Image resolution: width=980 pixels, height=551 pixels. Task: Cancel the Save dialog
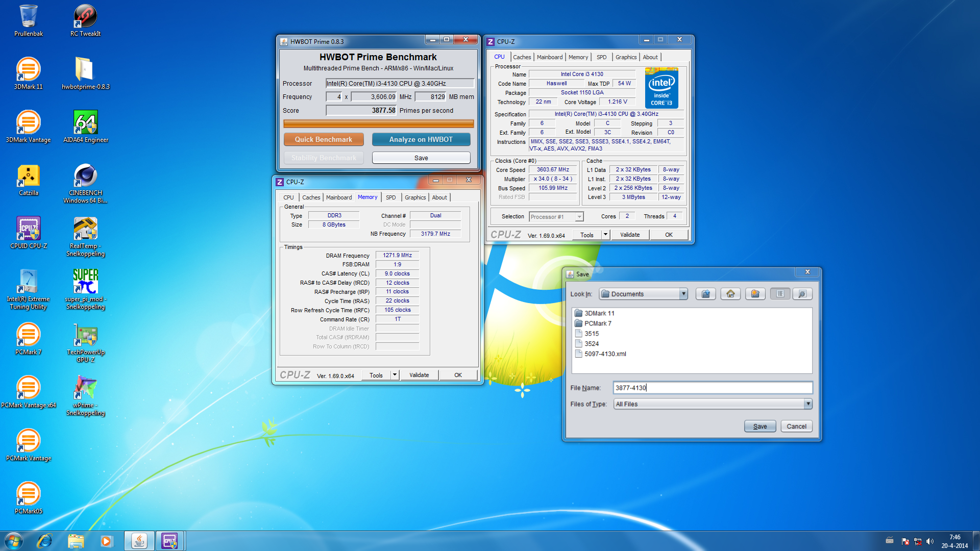point(796,427)
